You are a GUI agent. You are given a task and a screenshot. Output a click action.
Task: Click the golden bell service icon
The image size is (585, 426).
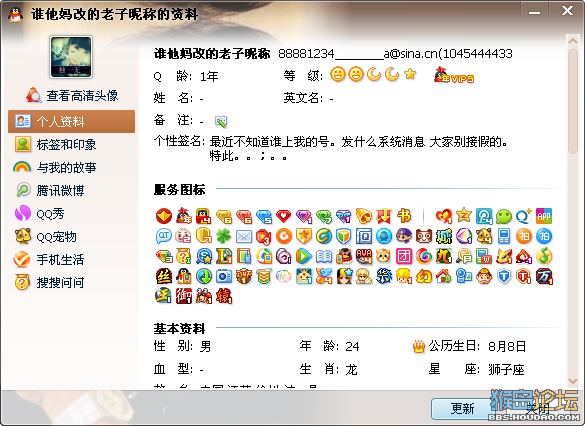point(363,216)
